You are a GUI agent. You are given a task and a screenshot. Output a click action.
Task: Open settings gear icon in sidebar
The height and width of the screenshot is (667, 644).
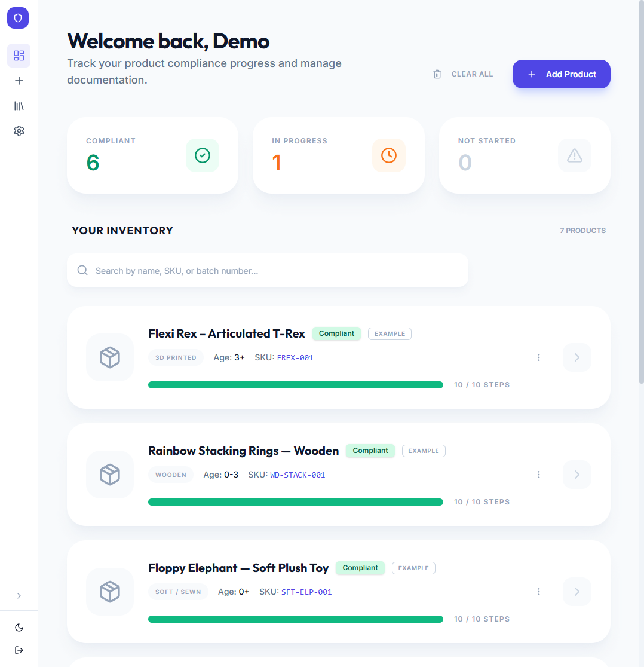[x=19, y=131]
